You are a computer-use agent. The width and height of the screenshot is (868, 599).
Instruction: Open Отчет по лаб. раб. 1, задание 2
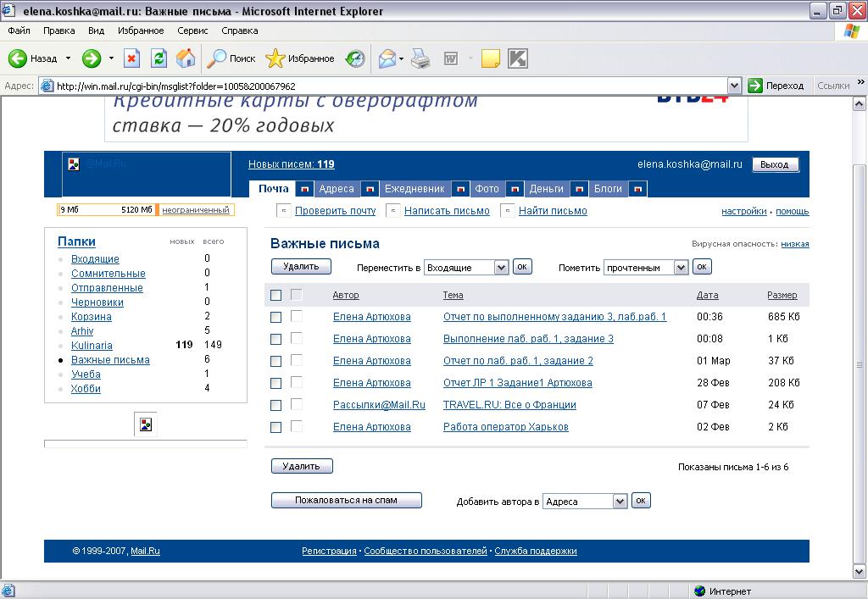(518, 361)
